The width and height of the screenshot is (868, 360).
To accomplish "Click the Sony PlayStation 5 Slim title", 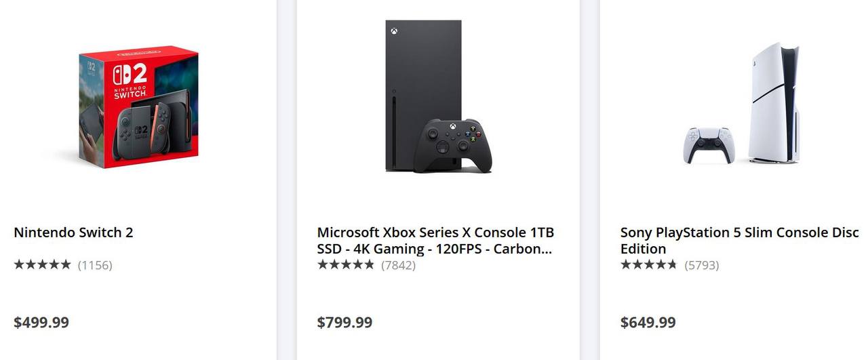I will 740,241.
